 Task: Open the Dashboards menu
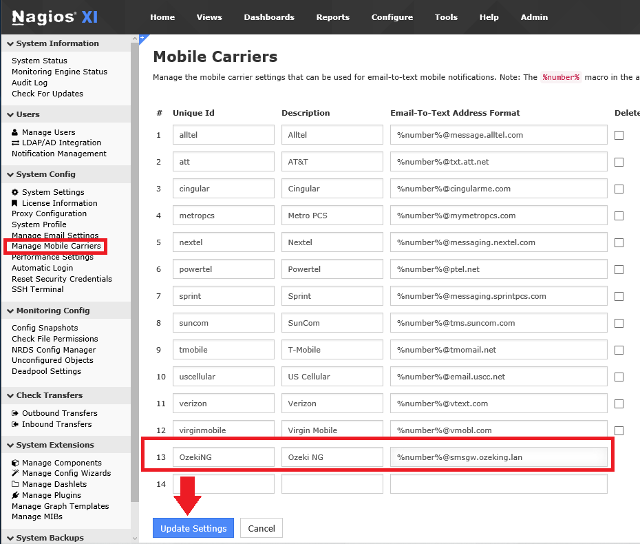269,17
